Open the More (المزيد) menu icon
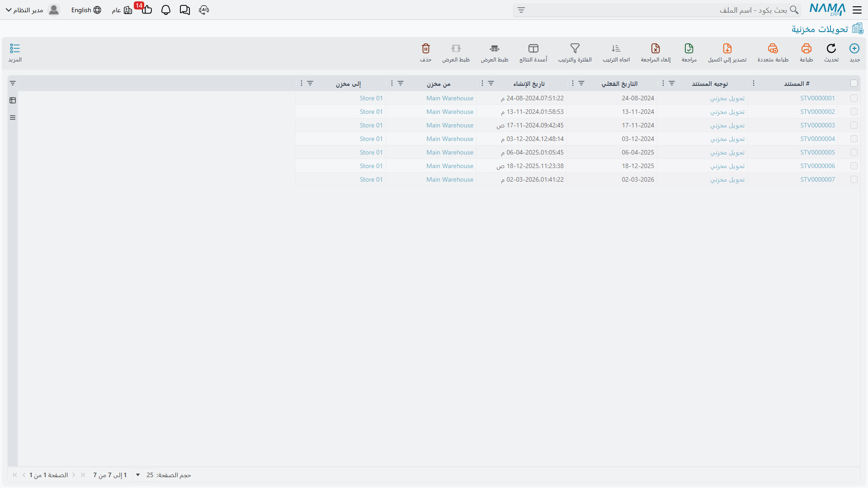Viewport: 868px width, 488px height. click(15, 48)
